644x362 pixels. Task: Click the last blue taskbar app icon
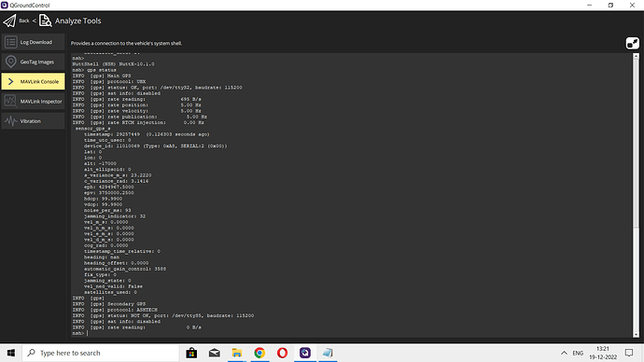pos(328,353)
